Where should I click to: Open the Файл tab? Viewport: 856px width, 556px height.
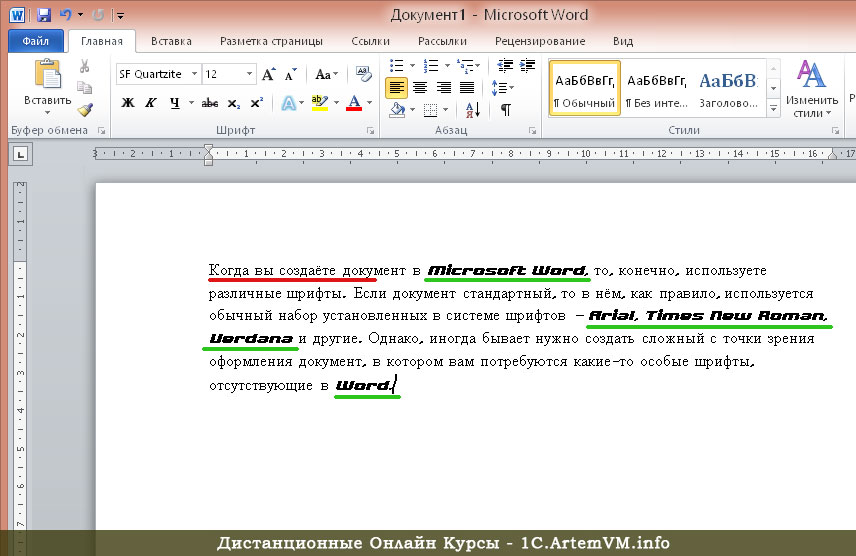point(35,41)
